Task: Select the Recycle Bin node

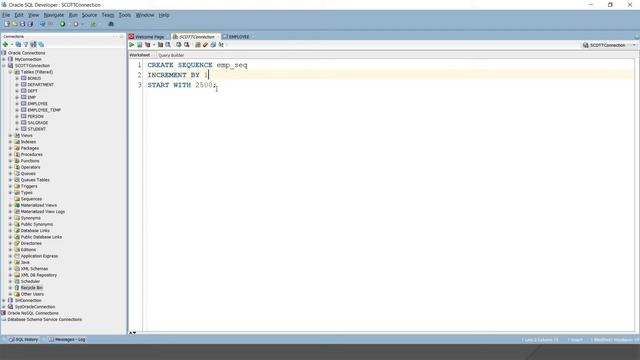Action: 32,288
